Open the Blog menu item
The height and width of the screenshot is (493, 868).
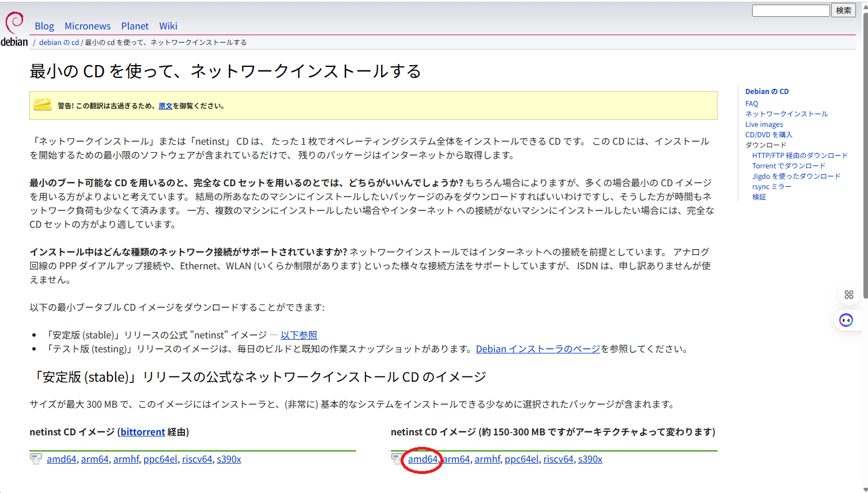click(44, 26)
